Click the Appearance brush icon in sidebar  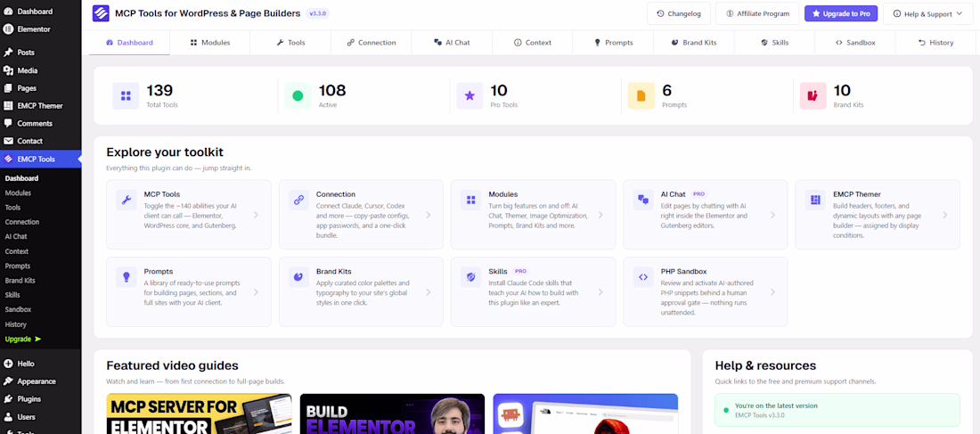8,381
